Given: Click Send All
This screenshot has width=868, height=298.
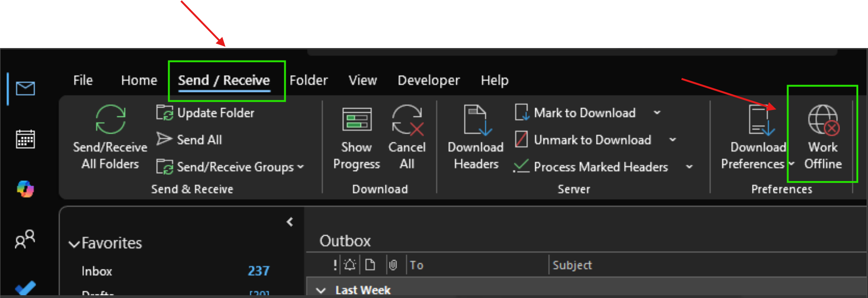Looking at the screenshot, I should point(189,140).
